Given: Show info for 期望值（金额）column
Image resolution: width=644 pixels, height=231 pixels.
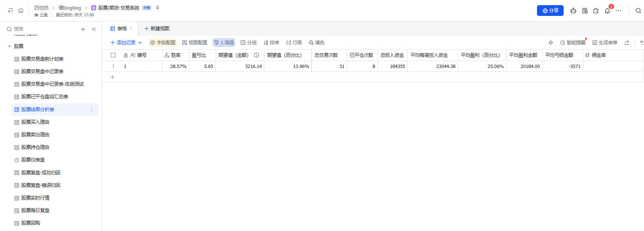Looking at the screenshot, I should (256, 55).
